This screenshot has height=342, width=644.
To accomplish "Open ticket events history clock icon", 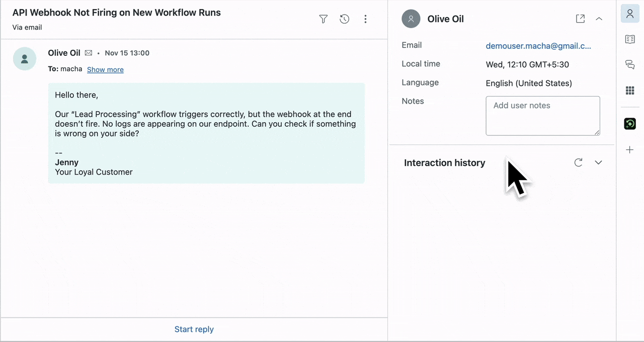I will (345, 19).
